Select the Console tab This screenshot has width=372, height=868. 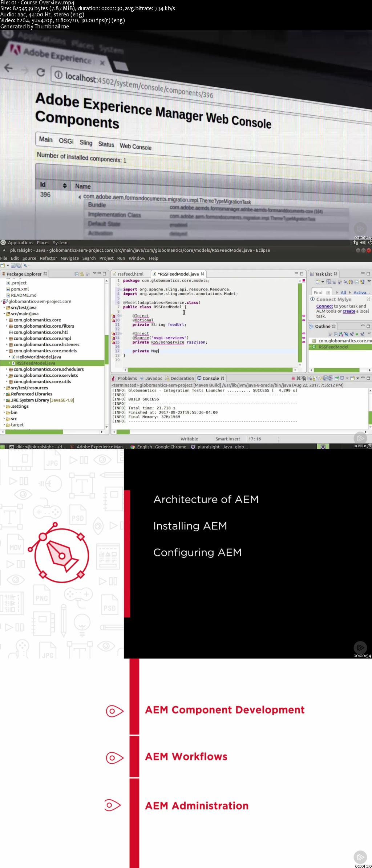[x=211, y=378]
